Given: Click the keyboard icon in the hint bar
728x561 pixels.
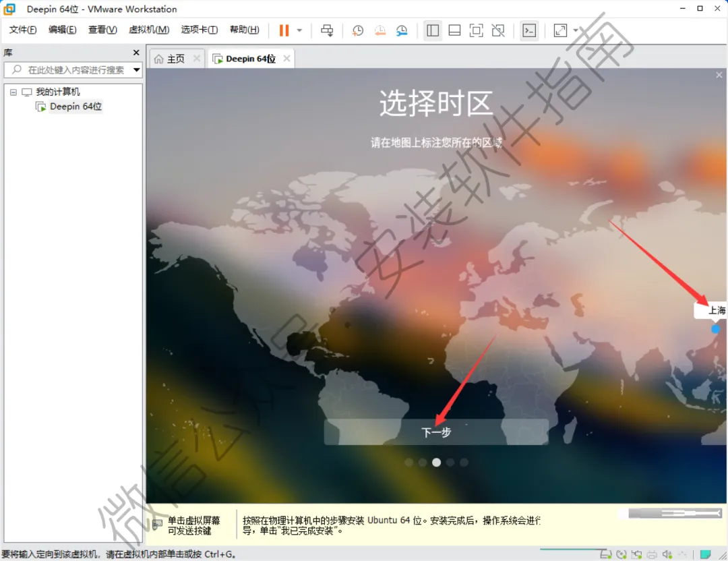Looking at the screenshot, I should click(x=157, y=525).
